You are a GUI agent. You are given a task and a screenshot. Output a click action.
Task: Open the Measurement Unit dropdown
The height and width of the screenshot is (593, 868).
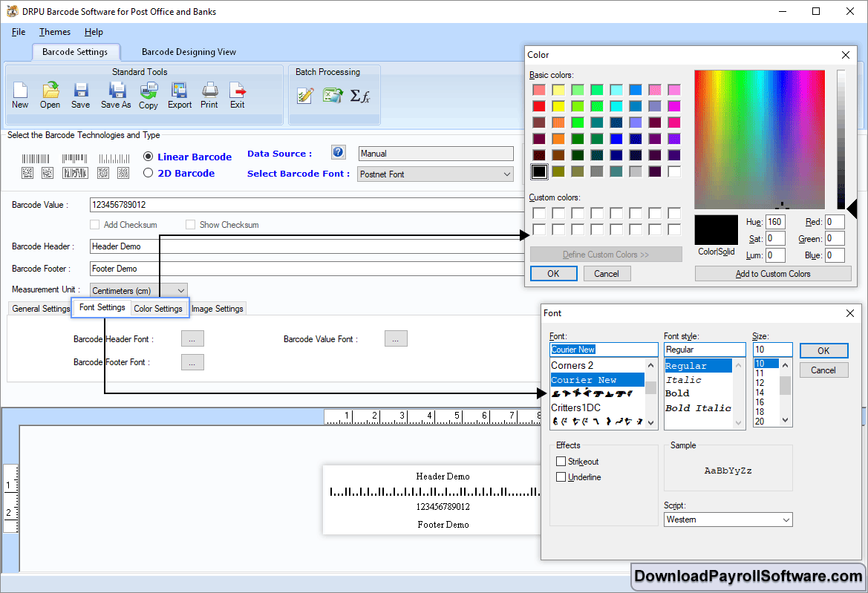tap(138, 290)
